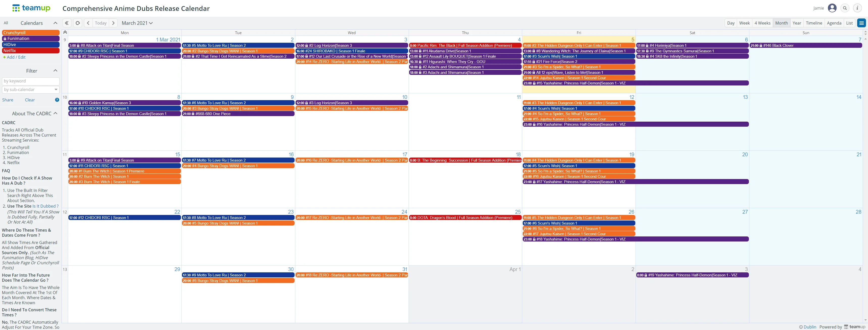
Task: Switch to the Agenda view tab
Action: coord(834,23)
